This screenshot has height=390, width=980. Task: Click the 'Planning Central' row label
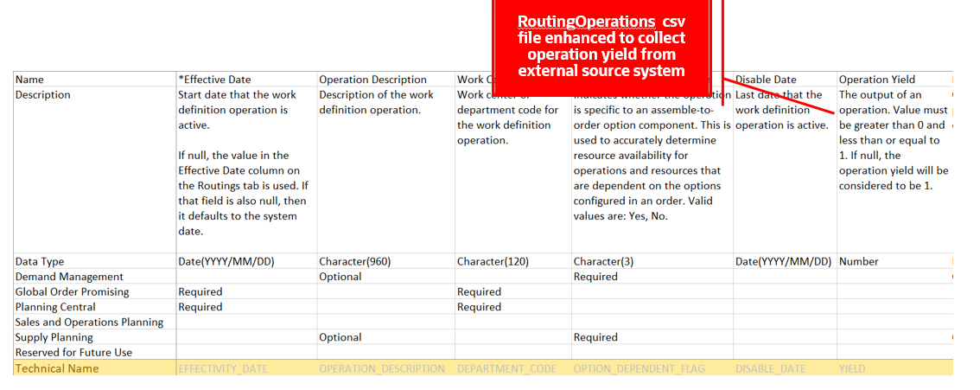click(95, 307)
